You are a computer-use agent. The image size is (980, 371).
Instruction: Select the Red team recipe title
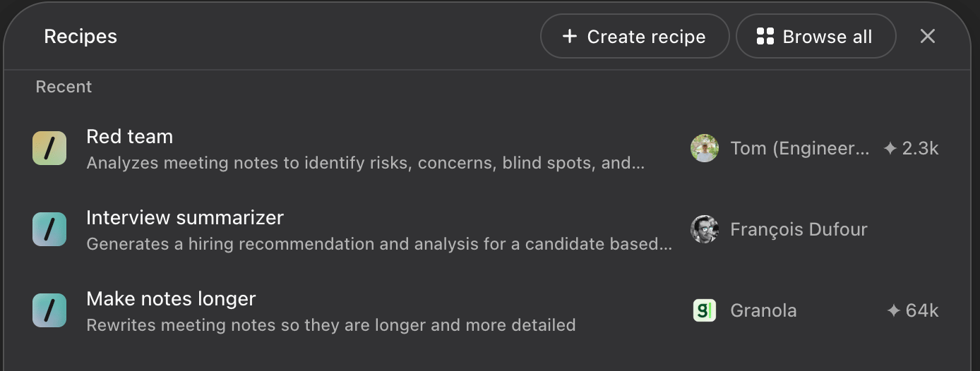[129, 136]
